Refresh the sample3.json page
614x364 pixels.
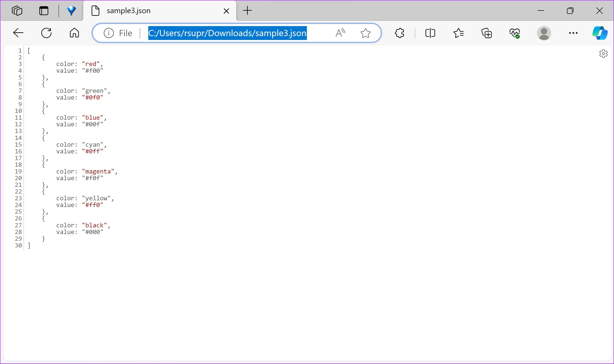click(x=46, y=33)
